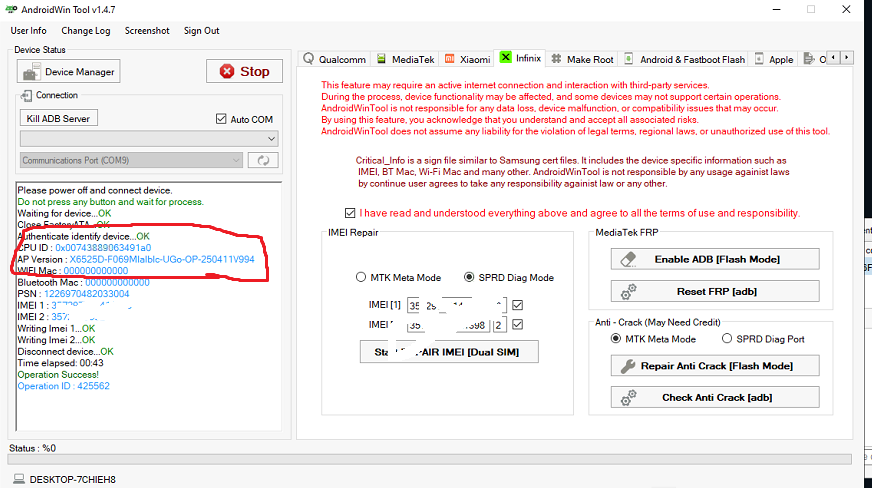
Task: Click the Xiaomi MI logo icon
Action: pos(449,58)
